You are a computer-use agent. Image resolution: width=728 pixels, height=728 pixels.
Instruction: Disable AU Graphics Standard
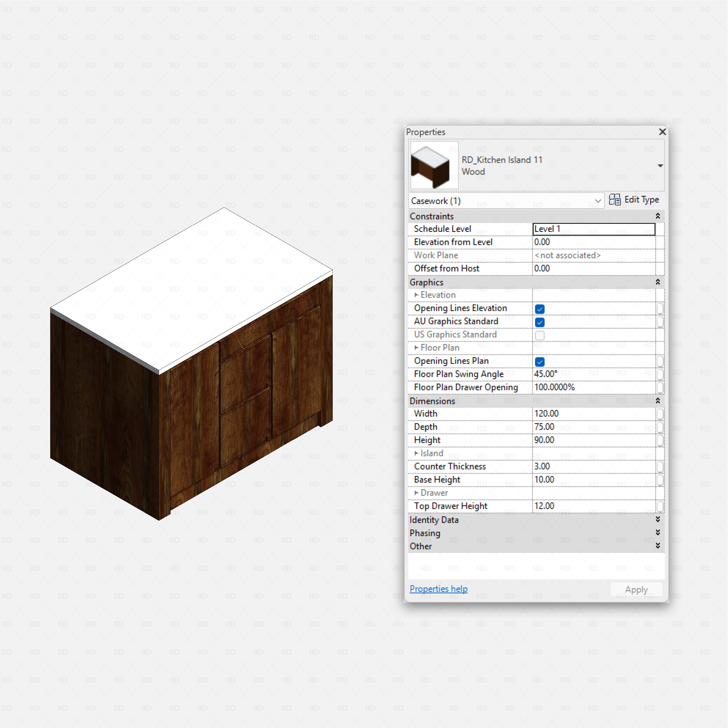click(540, 322)
